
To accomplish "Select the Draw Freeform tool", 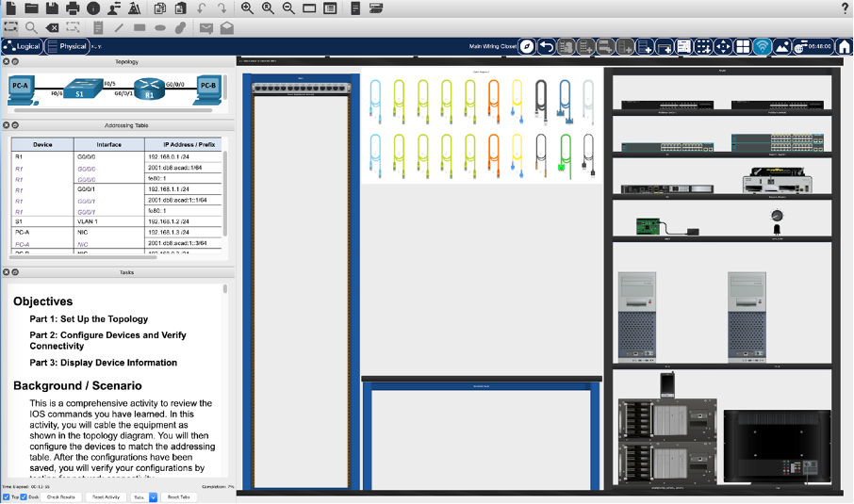I will pos(181,27).
